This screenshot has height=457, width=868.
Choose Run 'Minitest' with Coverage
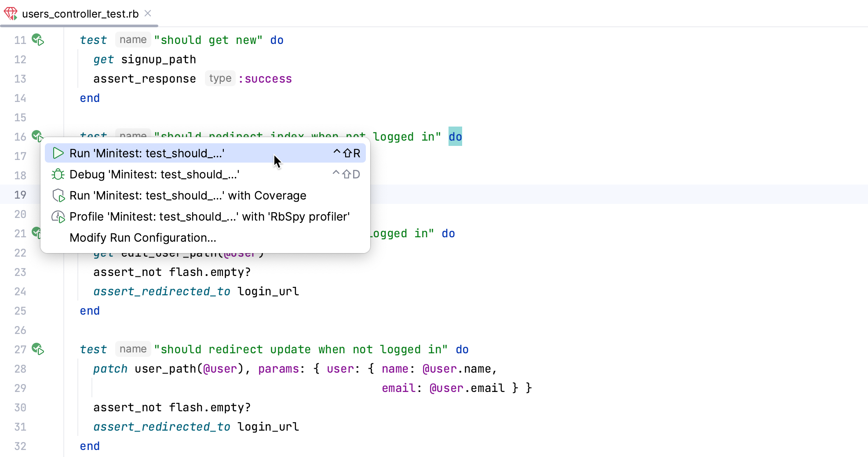(188, 195)
